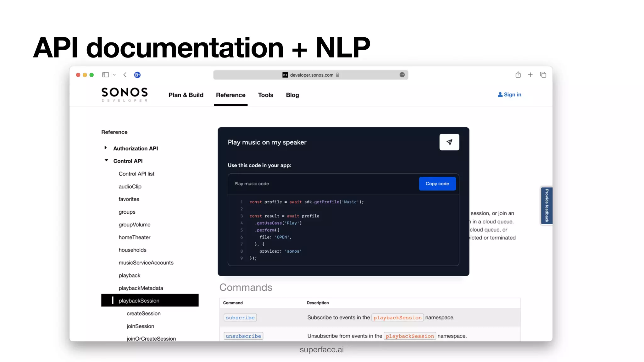Click playbackSession tag in unsubscribe row

click(x=410, y=336)
